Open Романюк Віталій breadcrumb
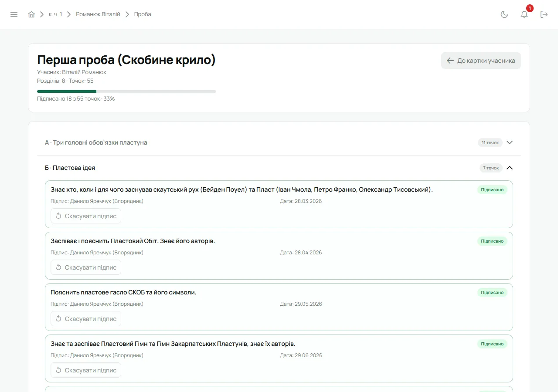 tap(98, 14)
